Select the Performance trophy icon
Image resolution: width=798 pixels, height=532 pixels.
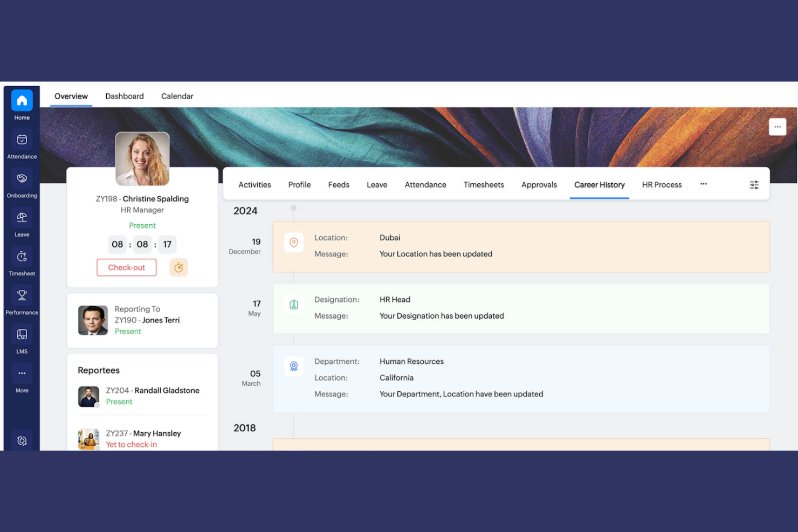click(22, 295)
